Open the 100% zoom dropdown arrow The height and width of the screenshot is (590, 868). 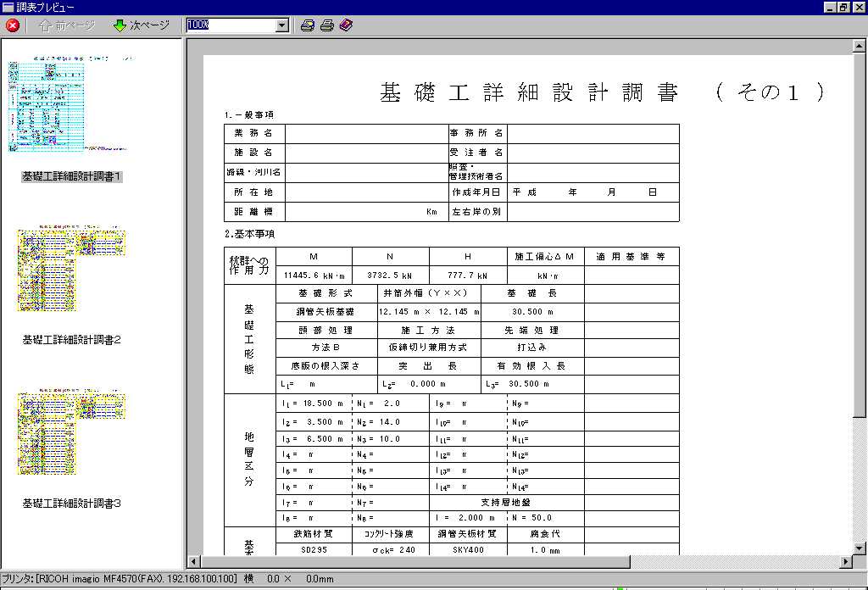(282, 25)
